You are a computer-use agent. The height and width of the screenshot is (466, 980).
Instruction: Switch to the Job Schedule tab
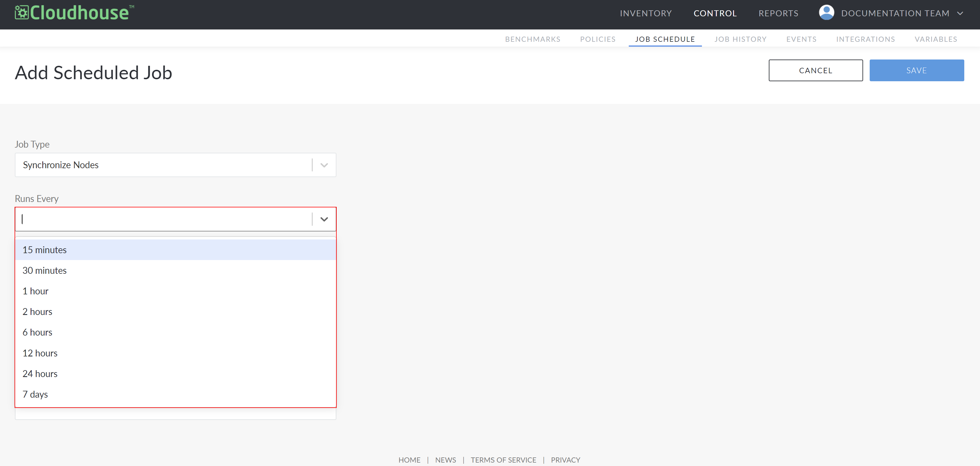point(665,39)
